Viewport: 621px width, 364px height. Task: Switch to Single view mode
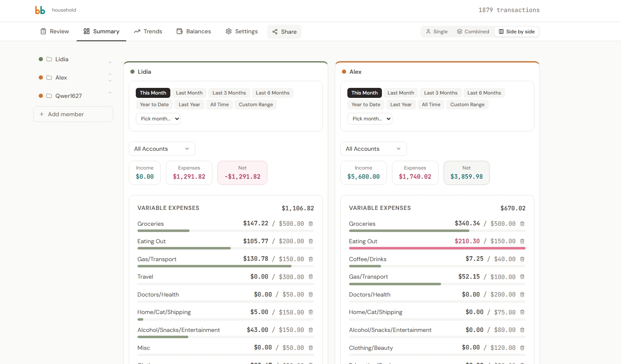(436, 32)
